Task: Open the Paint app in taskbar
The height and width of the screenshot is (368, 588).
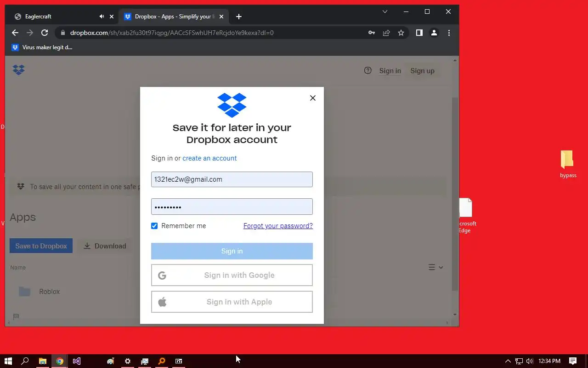Action: tap(111, 361)
